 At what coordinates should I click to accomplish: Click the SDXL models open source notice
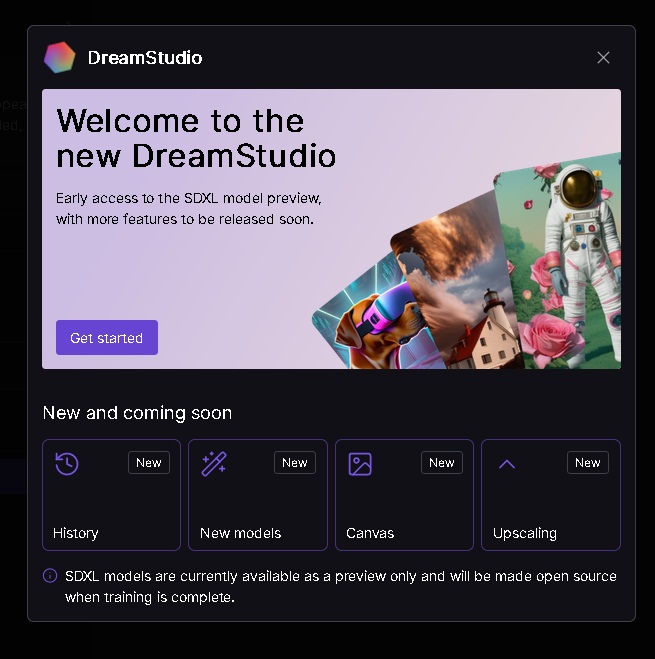click(341, 586)
